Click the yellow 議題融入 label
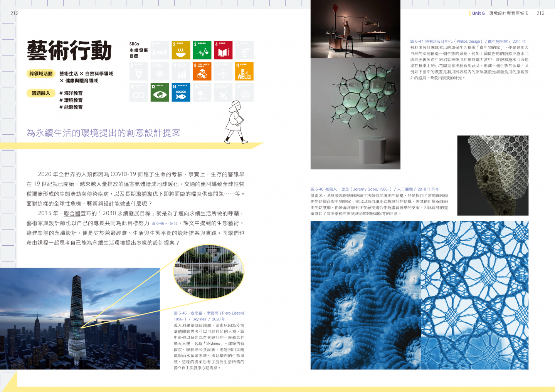 tap(41, 93)
